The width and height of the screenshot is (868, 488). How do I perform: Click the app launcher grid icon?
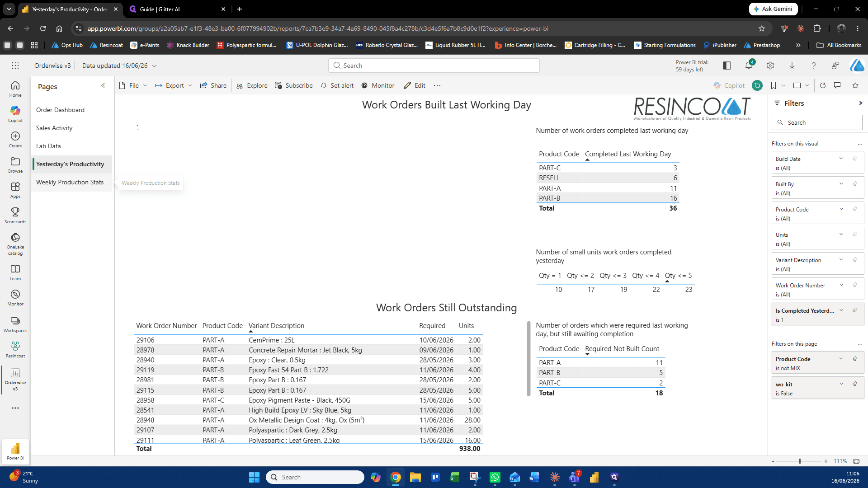coord(15,66)
